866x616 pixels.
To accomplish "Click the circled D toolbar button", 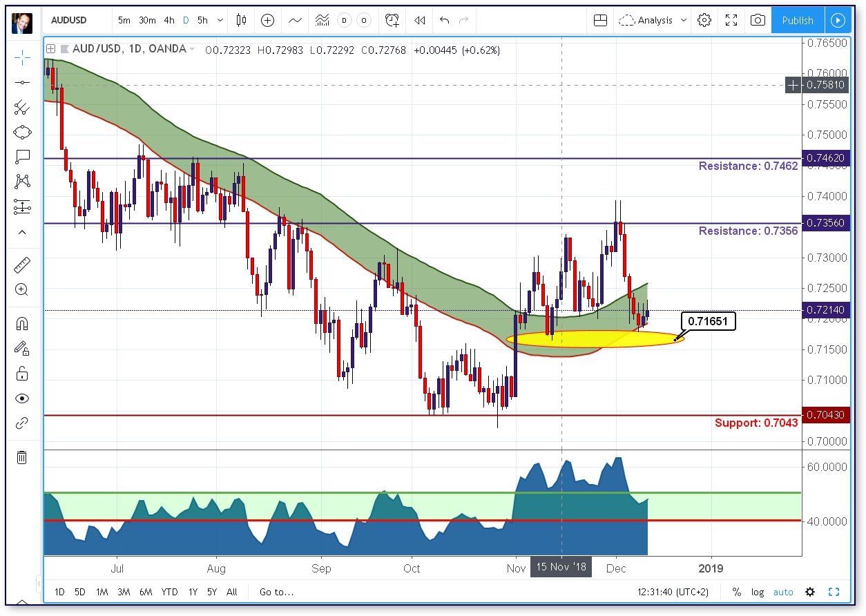I will tap(345, 20).
